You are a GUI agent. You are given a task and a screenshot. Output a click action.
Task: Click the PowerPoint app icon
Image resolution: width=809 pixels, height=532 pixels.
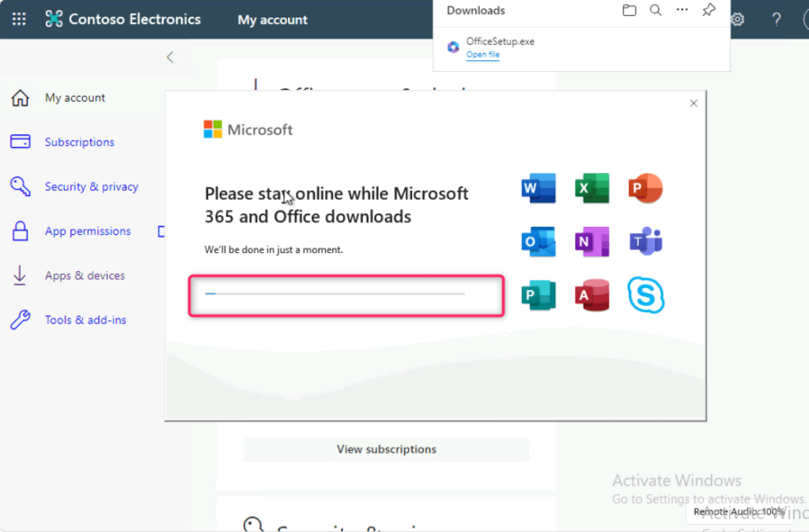pos(645,188)
